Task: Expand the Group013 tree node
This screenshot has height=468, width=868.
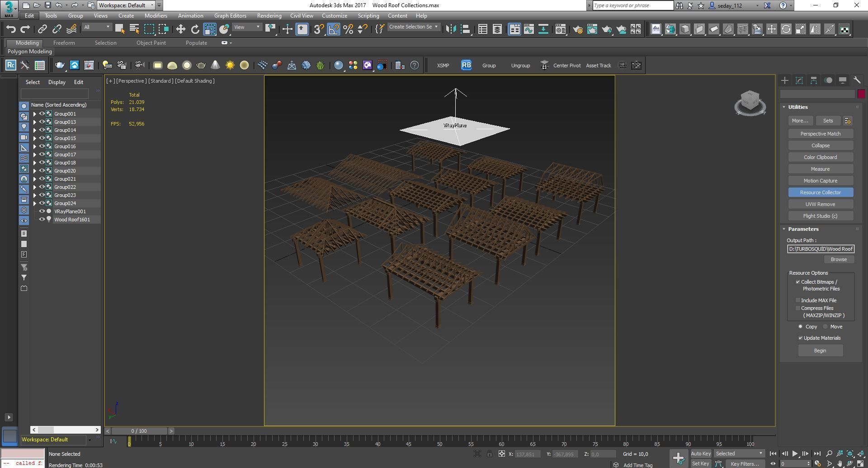Action: [x=35, y=122]
